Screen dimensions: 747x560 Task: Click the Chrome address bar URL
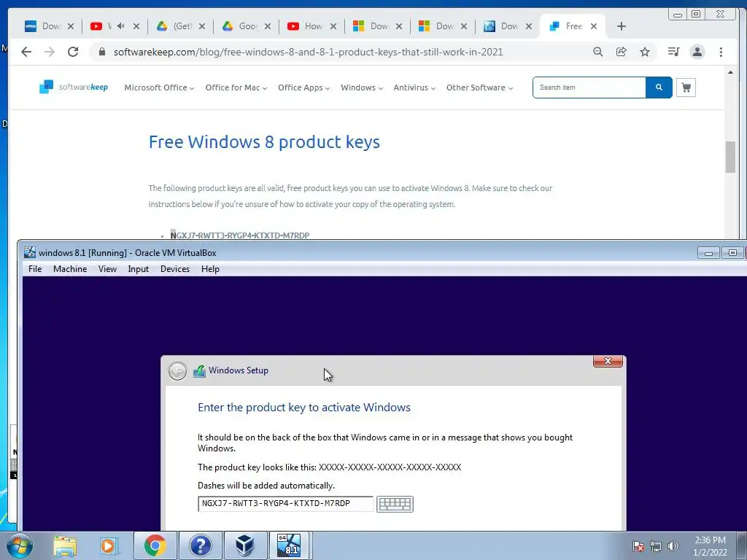coord(309,52)
